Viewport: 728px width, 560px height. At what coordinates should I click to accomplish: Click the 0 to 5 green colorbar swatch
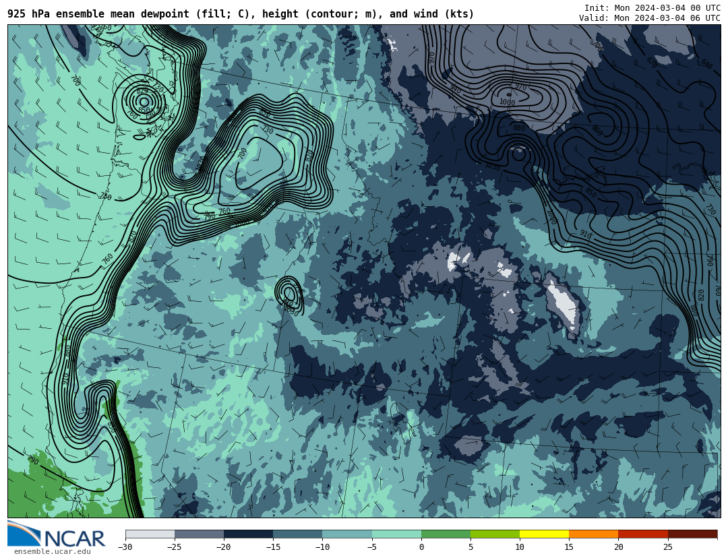[446, 534]
